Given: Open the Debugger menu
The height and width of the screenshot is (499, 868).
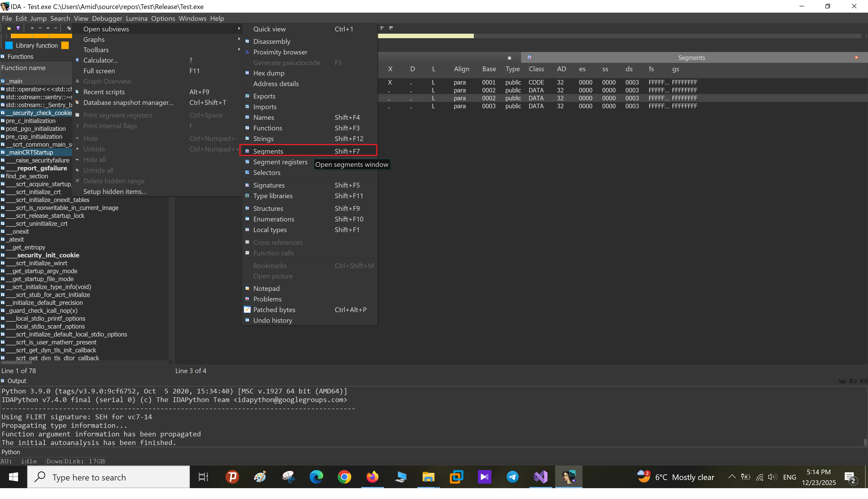Looking at the screenshot, I should tap(107, 19).
